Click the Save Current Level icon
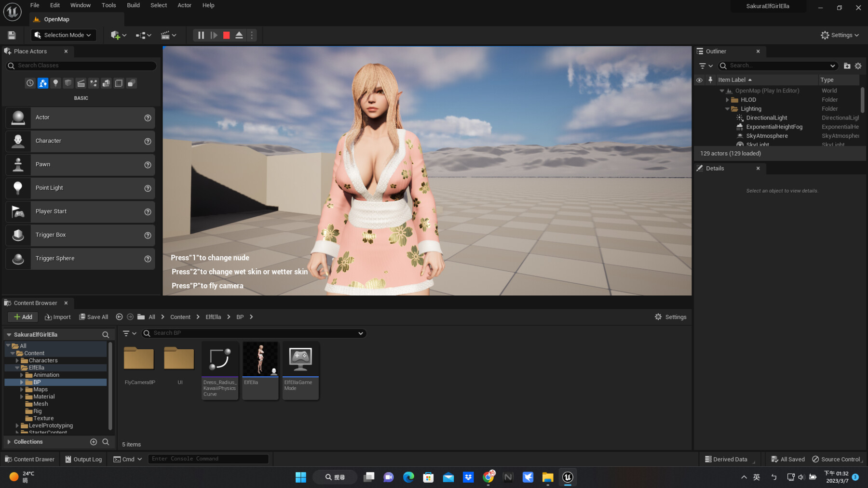The height and width of the screenshot is (488, 868). (x=11, y=35)
